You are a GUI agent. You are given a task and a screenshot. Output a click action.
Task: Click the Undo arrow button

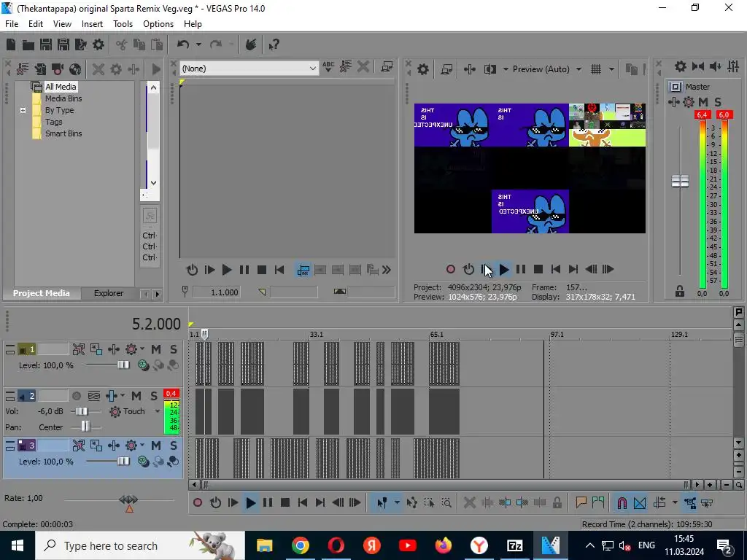click(183, 44)
